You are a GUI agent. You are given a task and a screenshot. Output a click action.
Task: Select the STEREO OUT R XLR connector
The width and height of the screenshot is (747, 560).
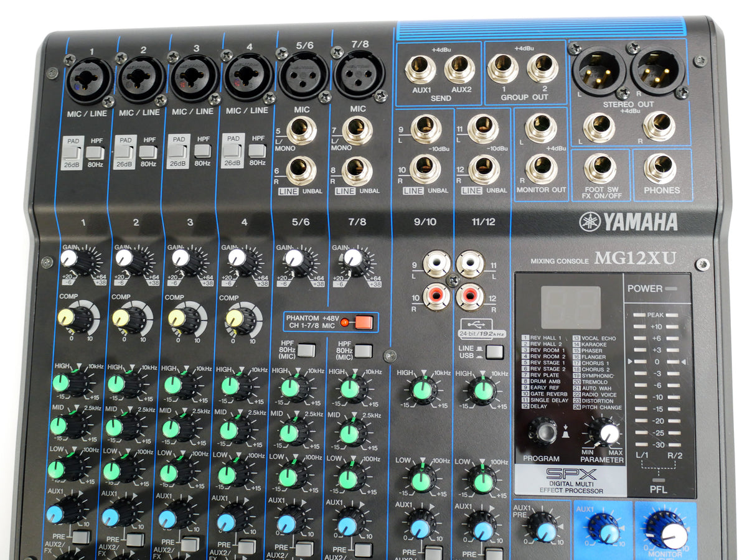tap(658, 71)
